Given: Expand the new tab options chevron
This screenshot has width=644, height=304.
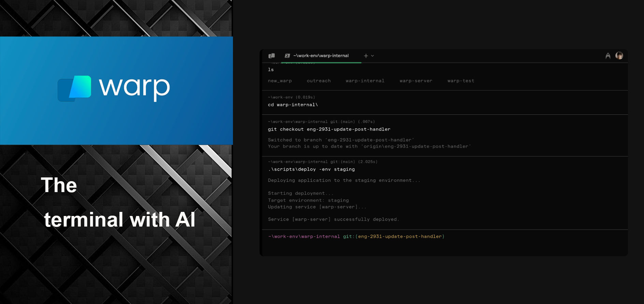Looking at the screenshot, I should [372, 56].
